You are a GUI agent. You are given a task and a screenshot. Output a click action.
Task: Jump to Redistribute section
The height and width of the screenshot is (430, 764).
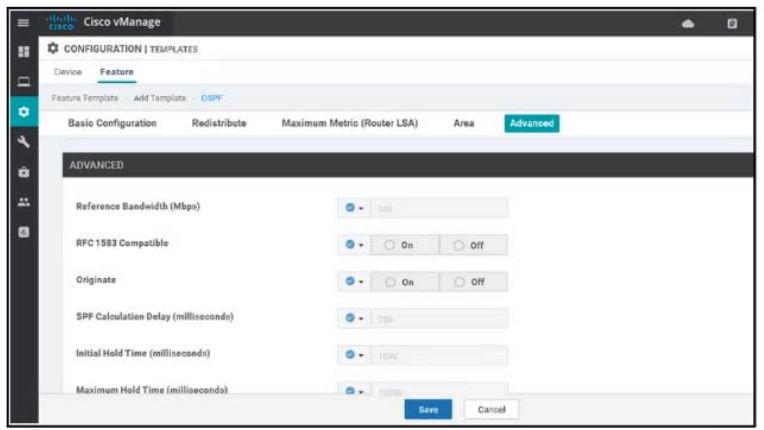(219, 123)
